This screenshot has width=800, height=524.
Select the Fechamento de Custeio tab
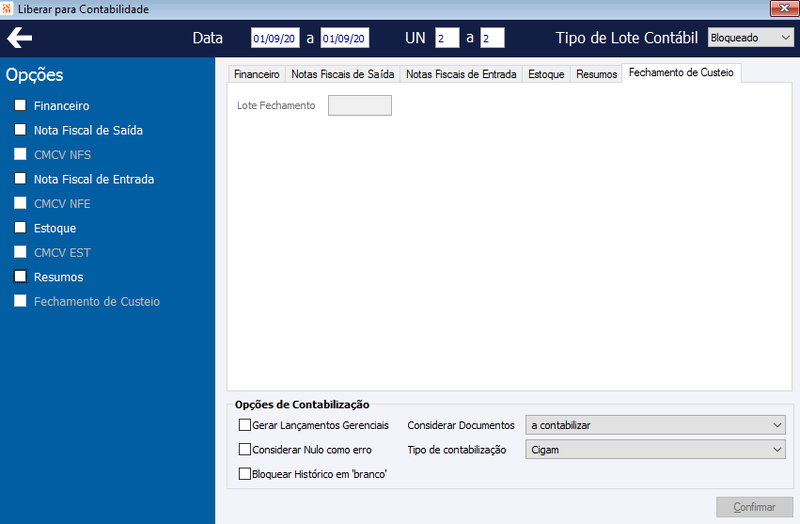pos(681,72)
